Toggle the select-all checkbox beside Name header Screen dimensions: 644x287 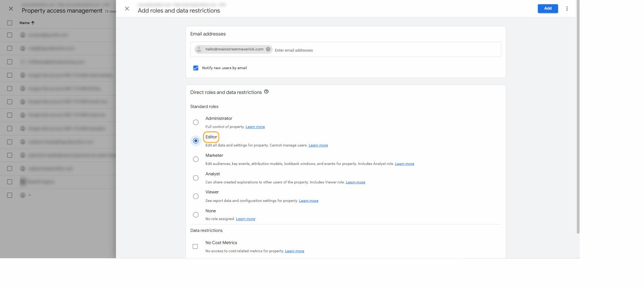click(10, 23)
